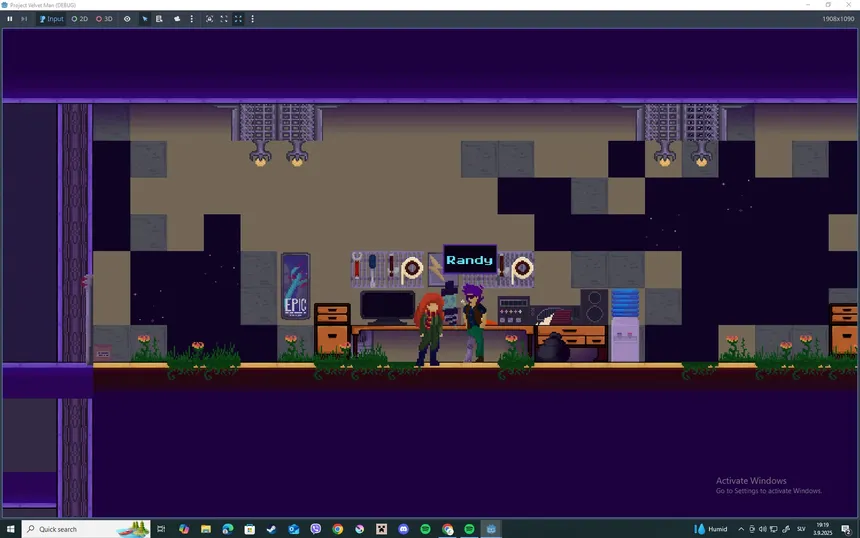Toggle the stretch-to-fit game view icon
Image resolution: width=860 pixels, height=538 pixels.
[238, 19]
